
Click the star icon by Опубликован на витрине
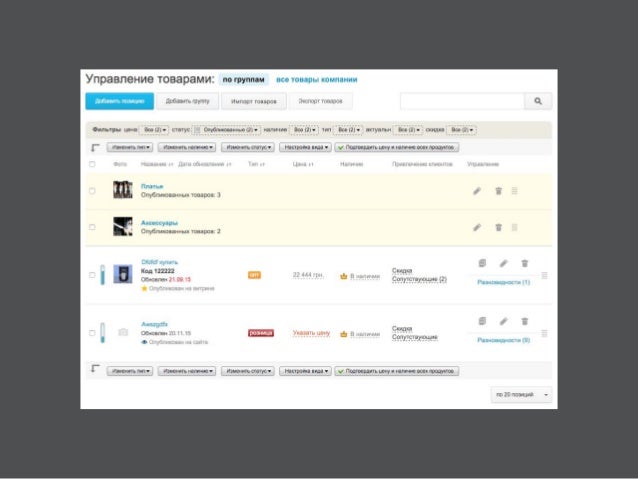pyautogui.click(x=144, y=288)
